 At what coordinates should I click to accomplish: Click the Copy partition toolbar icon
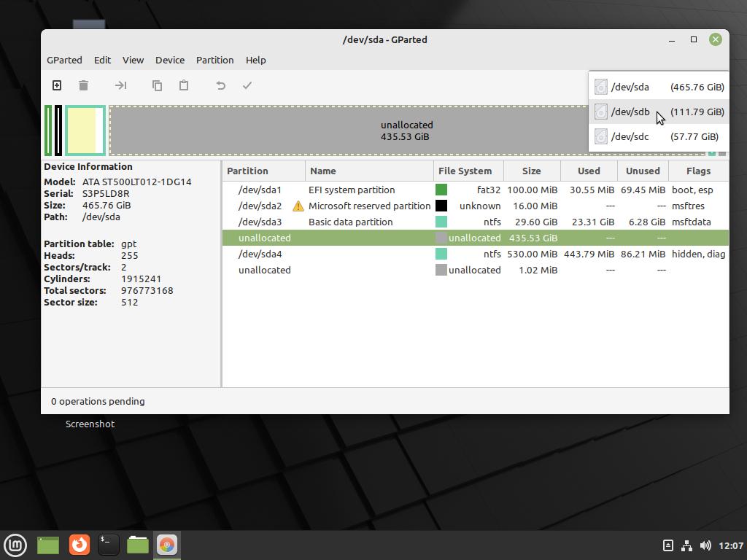[157, 85]
